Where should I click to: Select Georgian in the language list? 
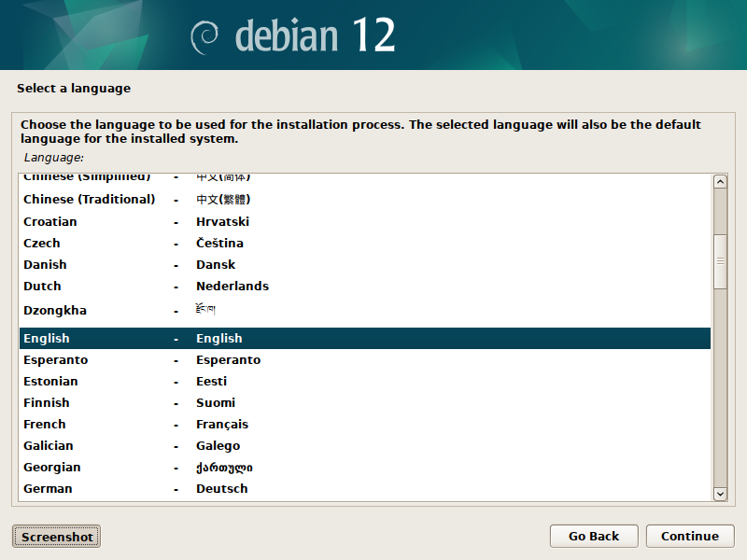(365, 467)
